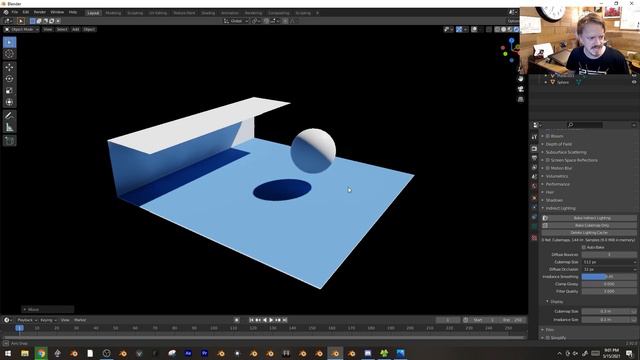Click the pan view hand icon

pyautogui.click(x=520, y=78)
